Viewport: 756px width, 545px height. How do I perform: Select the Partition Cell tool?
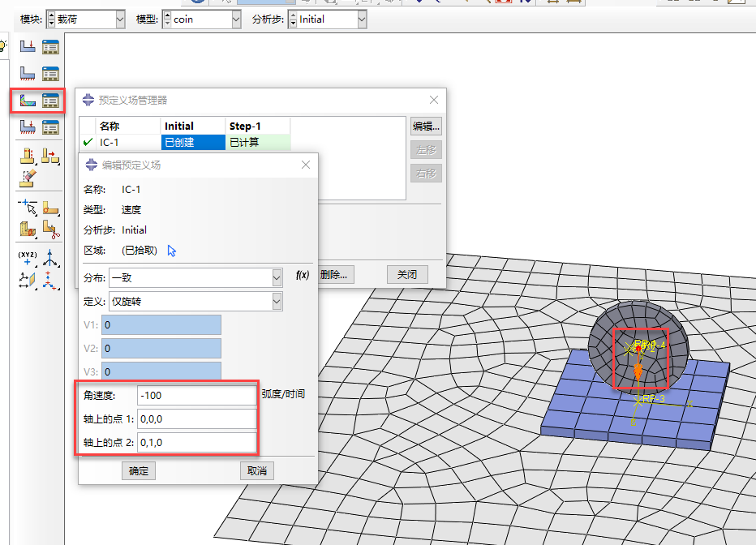tap(28, 229)
